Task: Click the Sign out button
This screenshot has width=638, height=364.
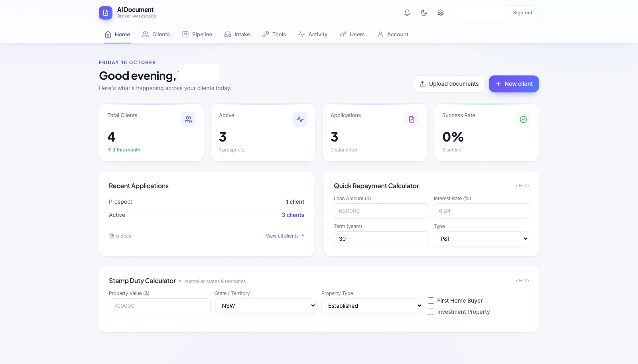Action: pos(522,13)
